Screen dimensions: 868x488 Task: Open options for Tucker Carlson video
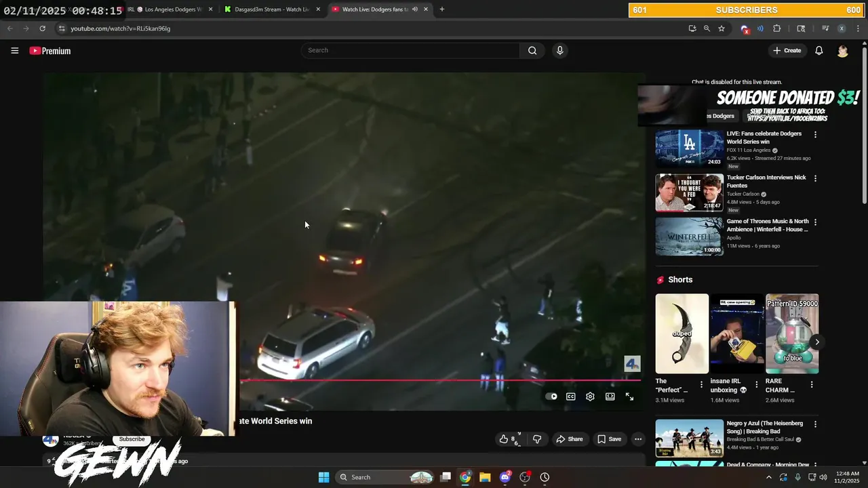click(815, 178)
